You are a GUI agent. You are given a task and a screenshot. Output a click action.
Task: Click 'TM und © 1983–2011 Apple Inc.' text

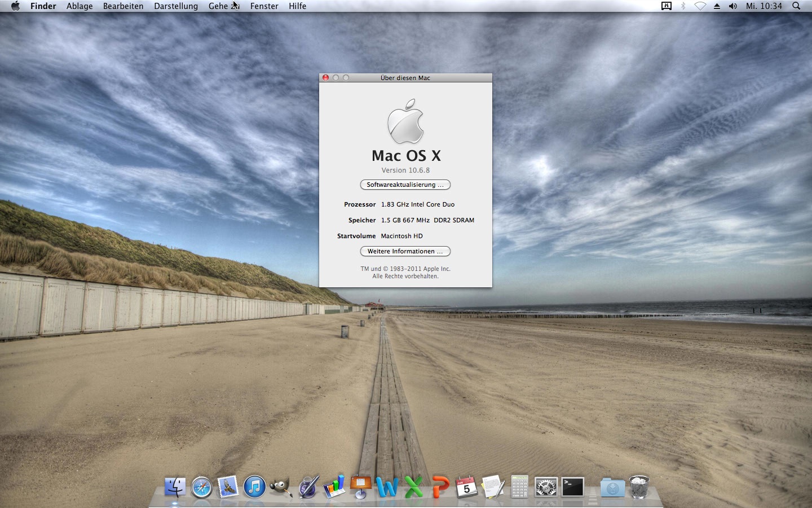405,269
